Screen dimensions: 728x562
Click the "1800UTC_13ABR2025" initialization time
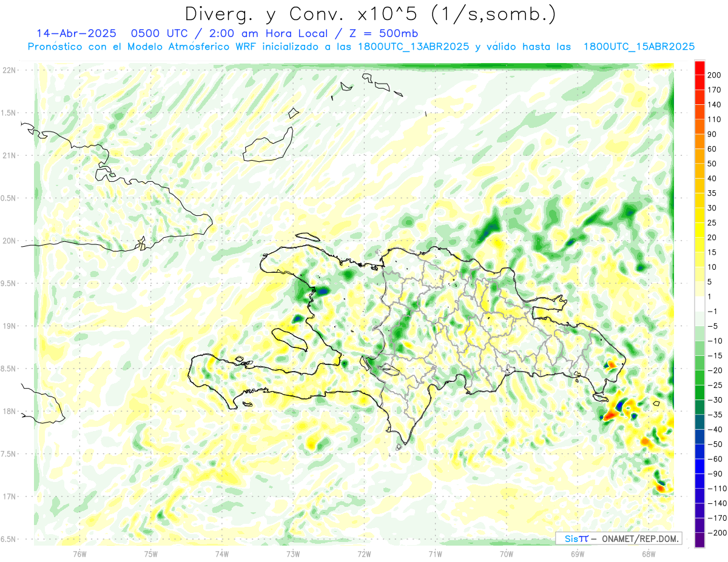click(x=413, y=47)
